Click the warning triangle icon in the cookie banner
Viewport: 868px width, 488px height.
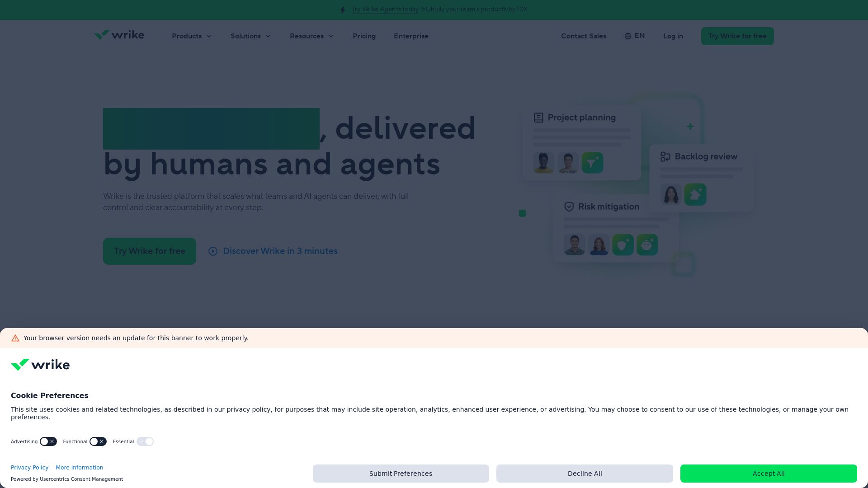(15, 338)
